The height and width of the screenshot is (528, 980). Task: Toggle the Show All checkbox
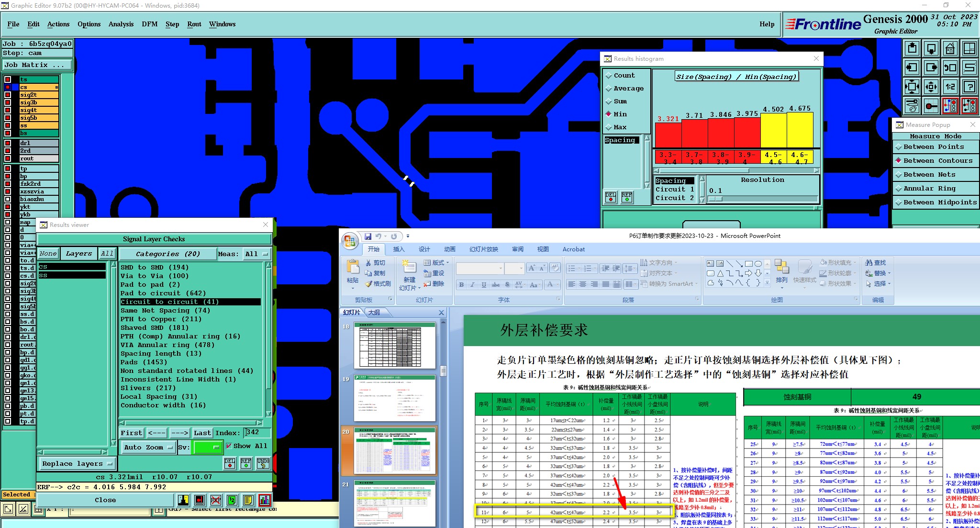point(229,446)
